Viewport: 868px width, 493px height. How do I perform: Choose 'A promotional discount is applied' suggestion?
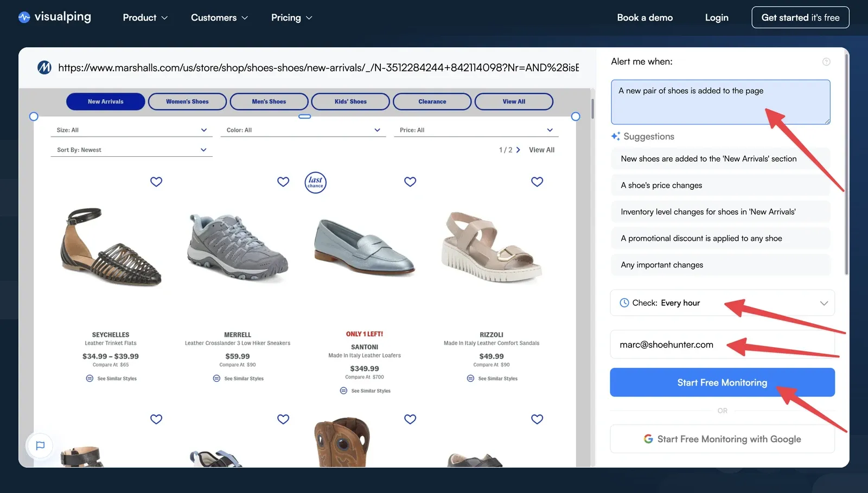click(720, 239)
